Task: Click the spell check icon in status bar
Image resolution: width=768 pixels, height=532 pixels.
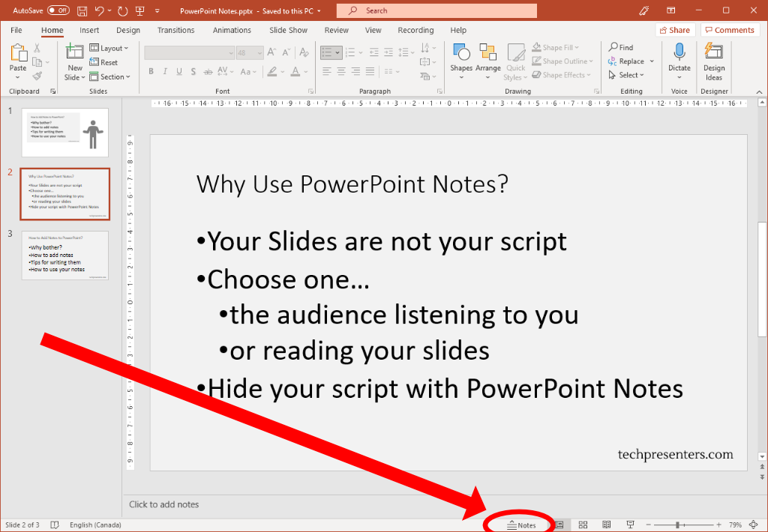Action: (54, 525)
